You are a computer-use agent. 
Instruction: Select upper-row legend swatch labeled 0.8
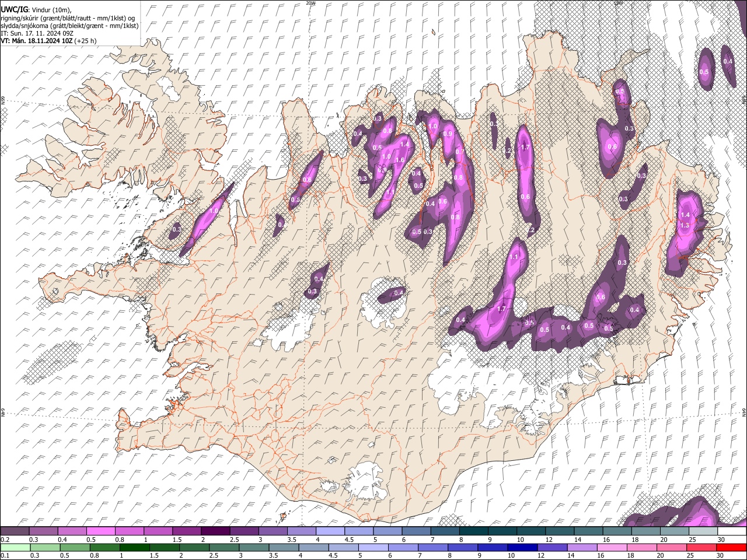coord(129,531)
